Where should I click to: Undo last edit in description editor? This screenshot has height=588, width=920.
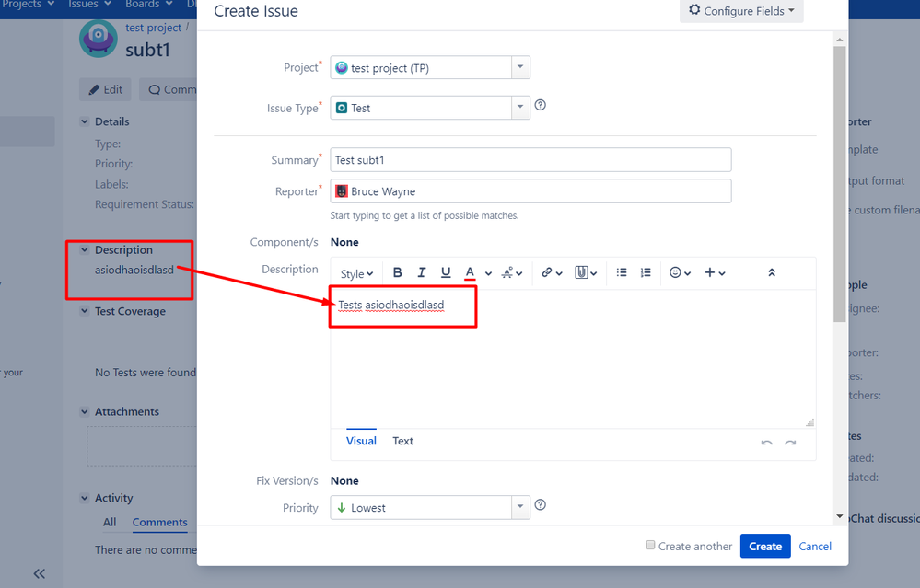pyautogui.click(x=766, y=443)
